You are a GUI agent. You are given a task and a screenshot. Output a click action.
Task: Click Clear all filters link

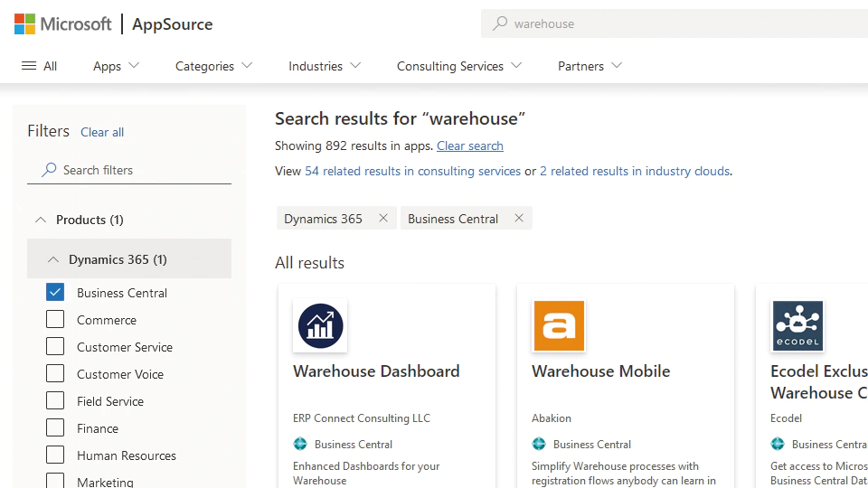click(x=102, y=132)
